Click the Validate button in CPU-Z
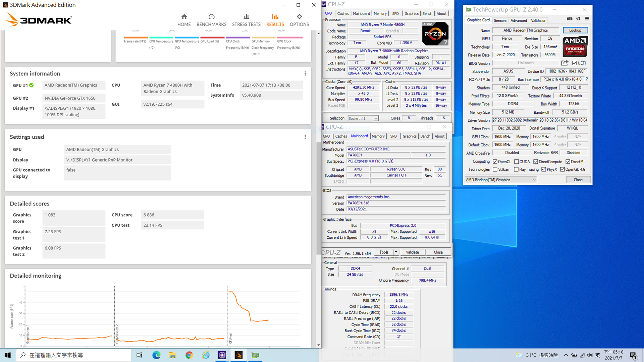This screenshot has width=644, height=362. click(x=412, y=252)
